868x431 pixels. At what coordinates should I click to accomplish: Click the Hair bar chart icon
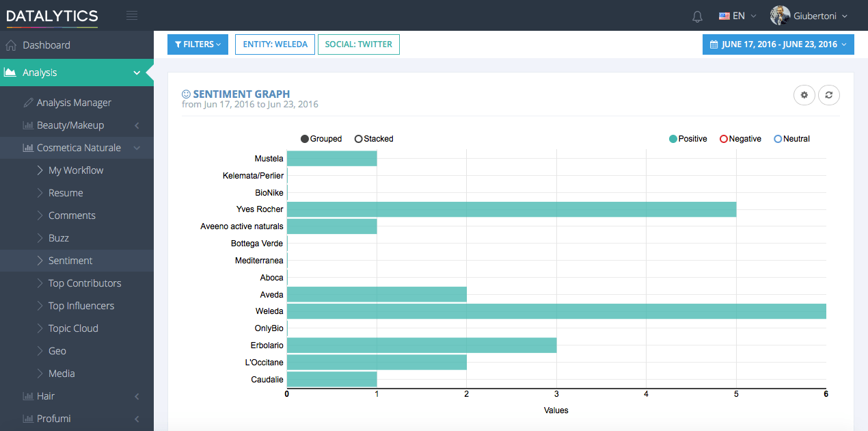(28, 396)
